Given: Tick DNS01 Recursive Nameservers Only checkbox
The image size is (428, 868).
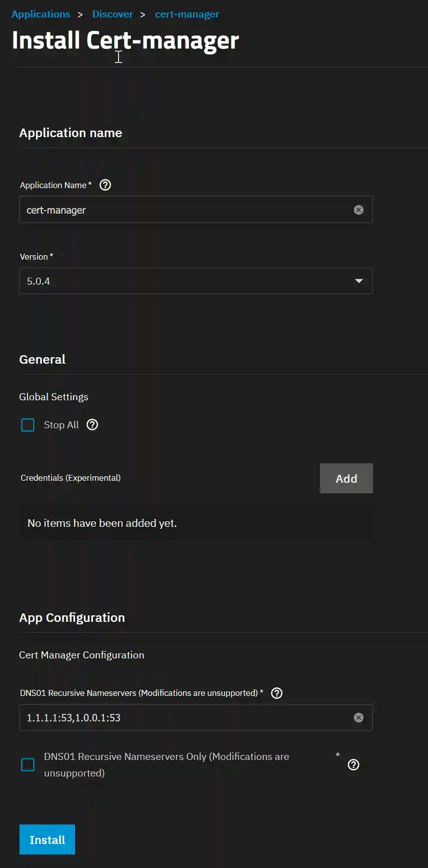Looking at the screenshot, I should tap(28, 764).
